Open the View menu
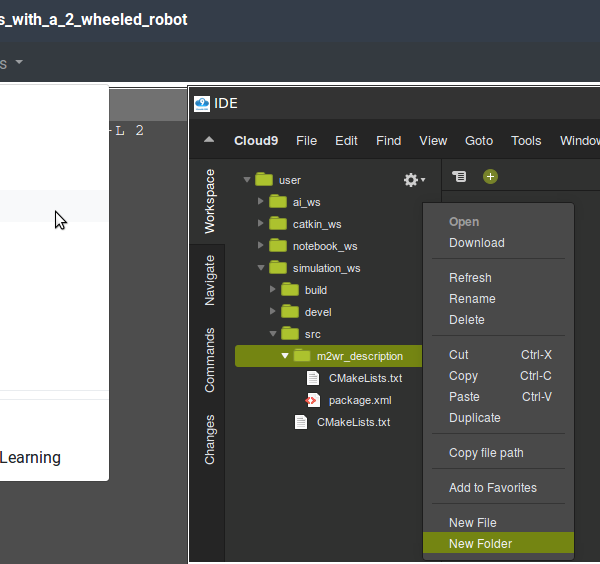The image size is (600, 564). point(433,141)
